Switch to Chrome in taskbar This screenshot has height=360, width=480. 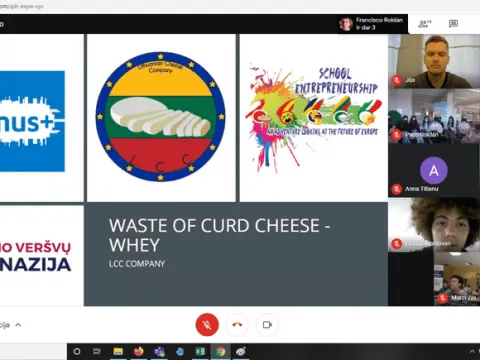pyautogui.click(x=220, y=351)
